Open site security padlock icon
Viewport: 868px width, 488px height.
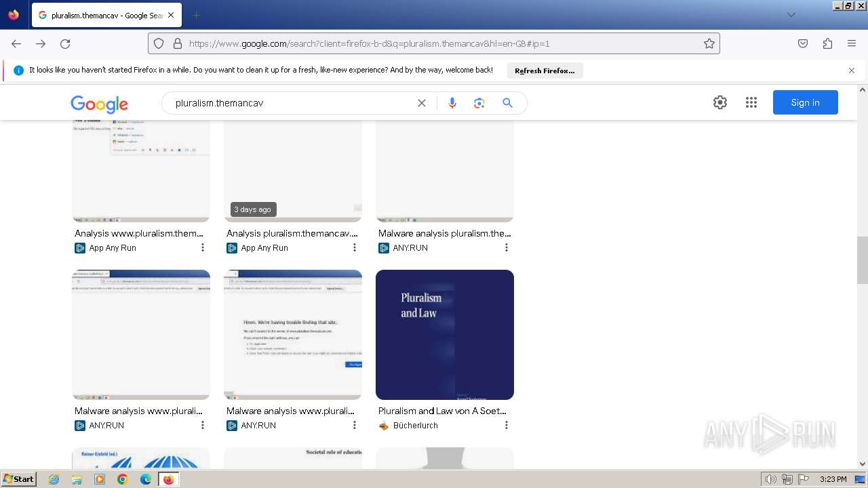click(x=178, y=43)
